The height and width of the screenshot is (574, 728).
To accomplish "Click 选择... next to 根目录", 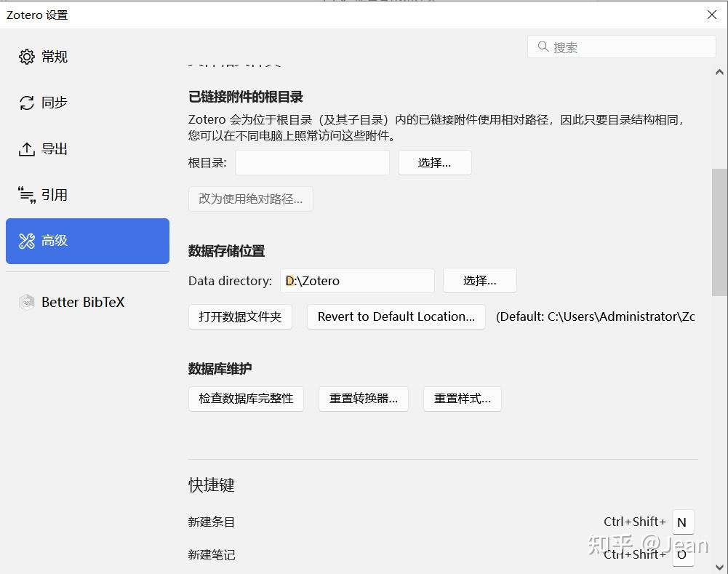I will coord(434,162).
